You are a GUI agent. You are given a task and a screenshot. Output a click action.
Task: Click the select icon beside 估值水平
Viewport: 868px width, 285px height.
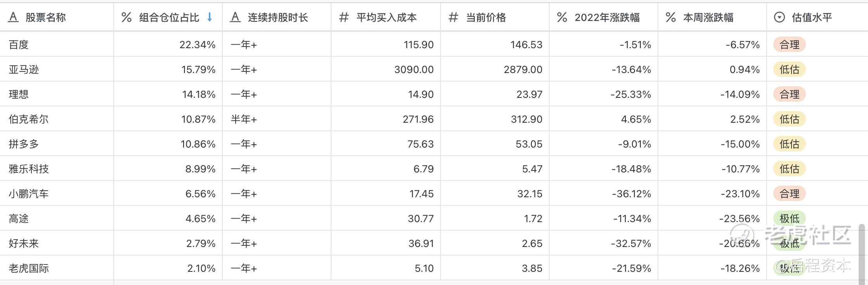click(779, 17)
